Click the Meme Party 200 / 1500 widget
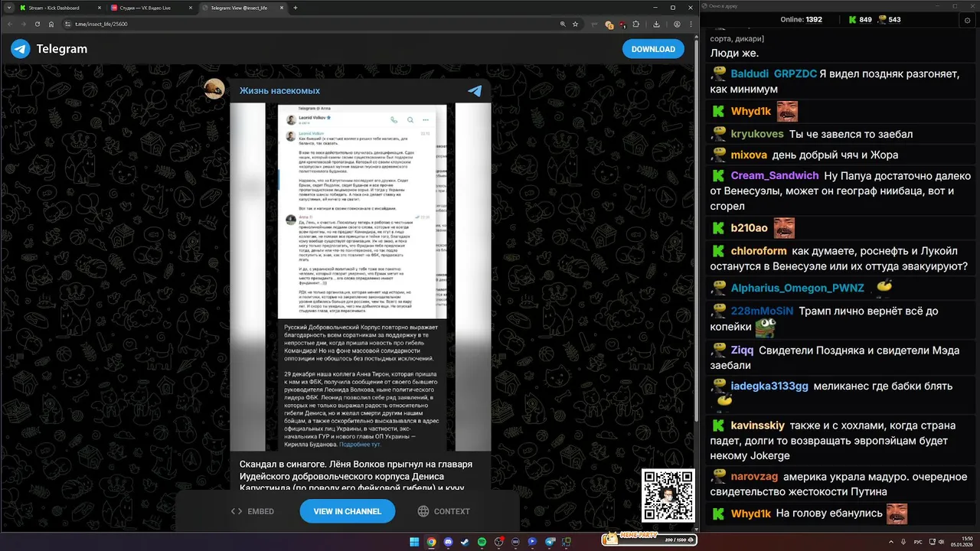The width and height of the screenshot is (980, 551). tap(648, 540)
